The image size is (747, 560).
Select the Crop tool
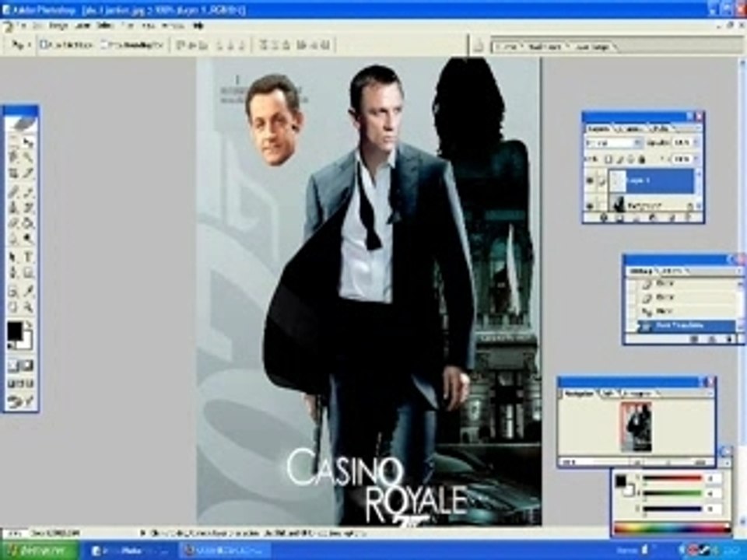pos(13,173)
